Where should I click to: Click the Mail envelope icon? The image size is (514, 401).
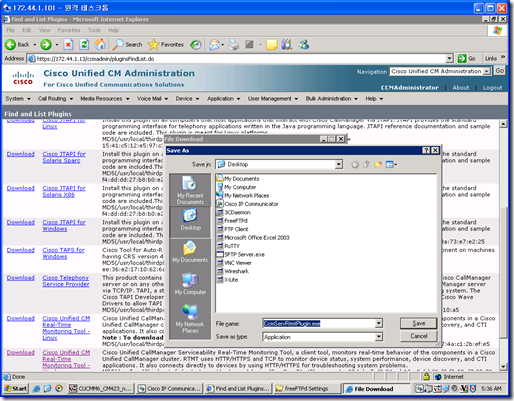coord(214,44)
